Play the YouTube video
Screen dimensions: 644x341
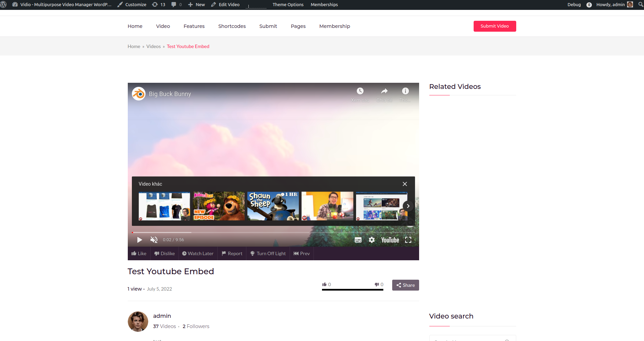139,240
